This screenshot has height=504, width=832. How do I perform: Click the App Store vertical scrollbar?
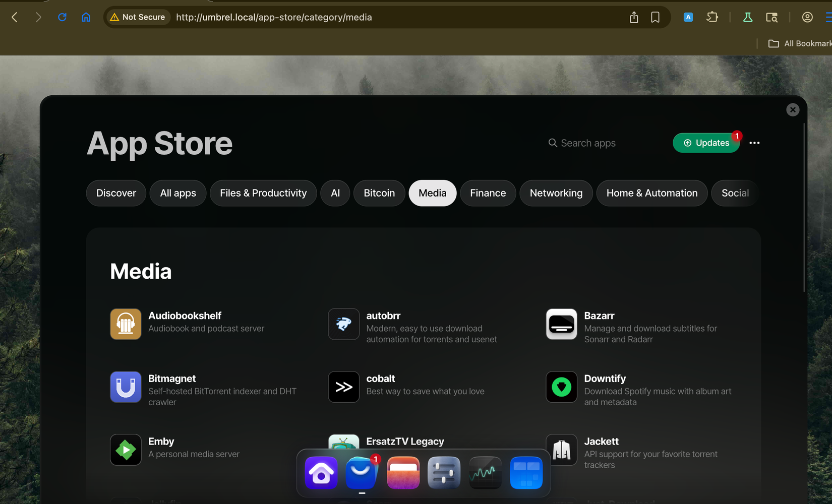804,208
